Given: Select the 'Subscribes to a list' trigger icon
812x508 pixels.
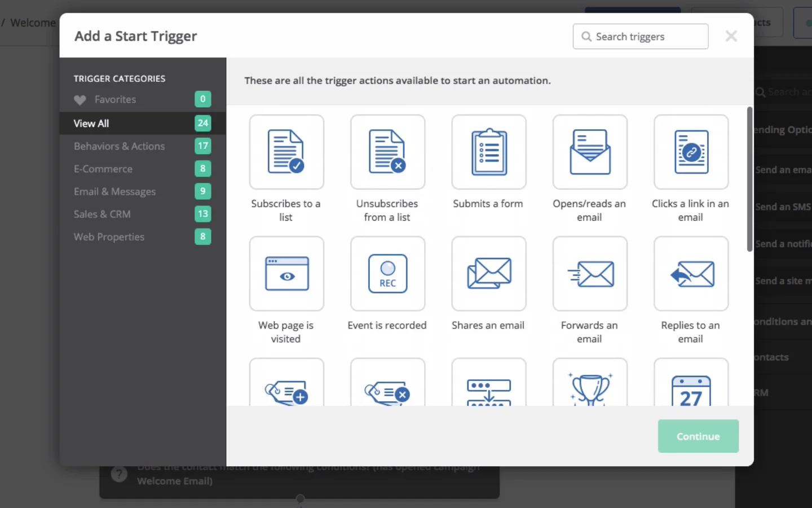Looking at the screenshot, I should (286, 152).
